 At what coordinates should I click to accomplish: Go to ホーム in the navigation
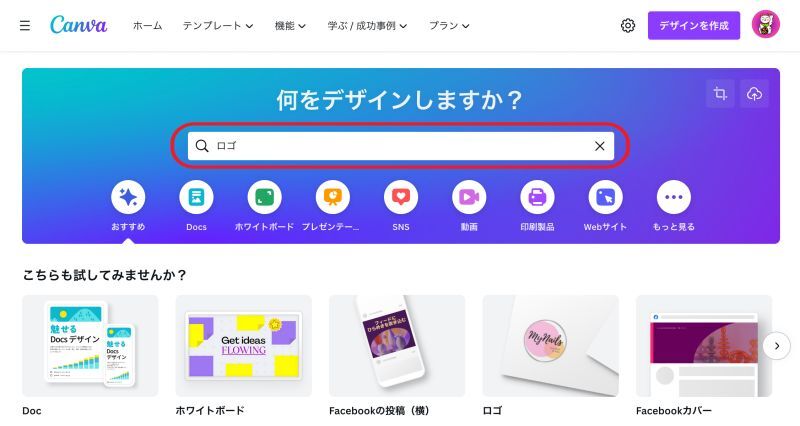tap(147, 26)
